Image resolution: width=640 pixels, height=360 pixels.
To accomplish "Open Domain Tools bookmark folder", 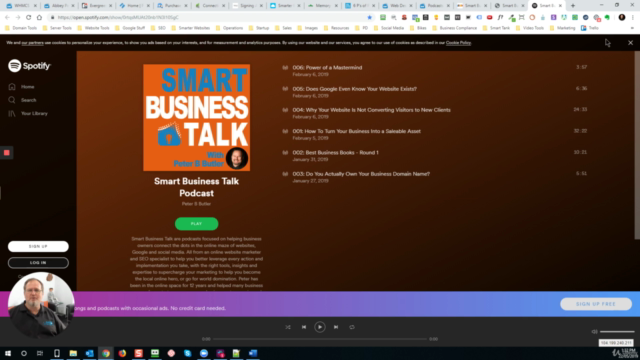I will click(x=21, y=28).
